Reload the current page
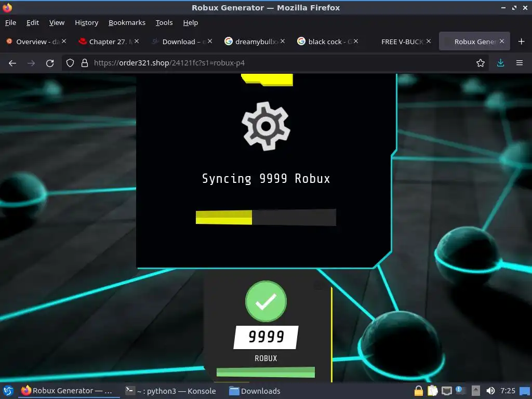The width and height of the screenshot is (532, 399). click(x=50, y=63)
